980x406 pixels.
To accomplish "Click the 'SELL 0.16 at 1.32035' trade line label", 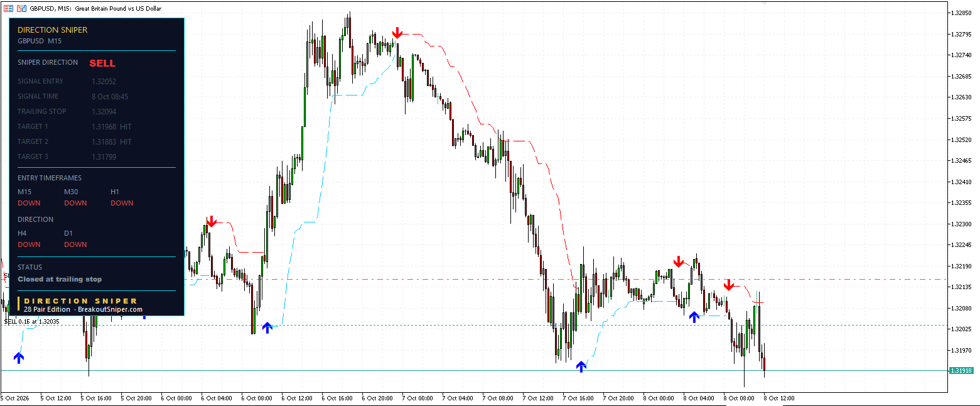I will tap(31, 321).
